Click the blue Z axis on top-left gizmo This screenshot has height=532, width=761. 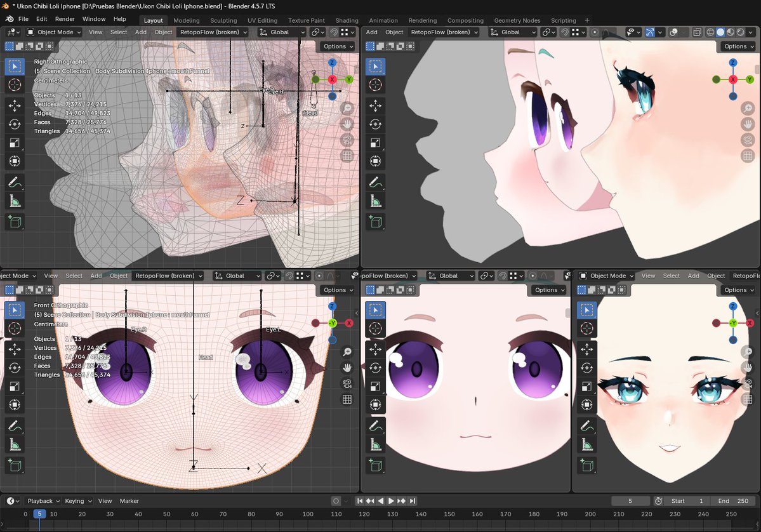pos(332,63)
